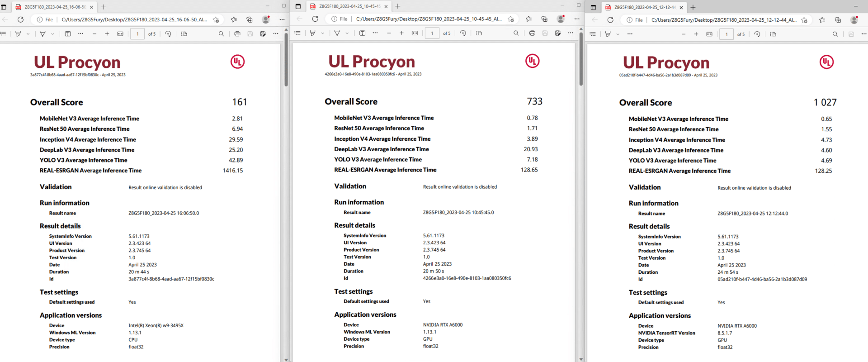
Task: Expand erase options dropdown in middle window
Action: [347, 33]
